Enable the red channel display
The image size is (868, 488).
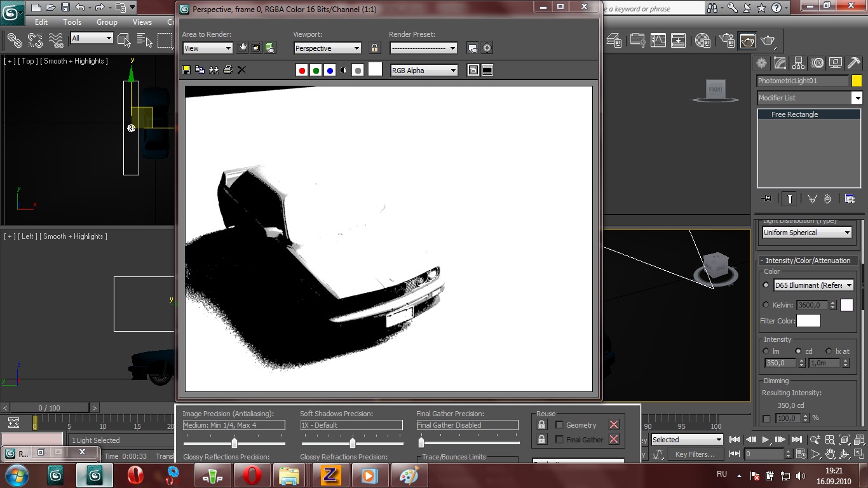point(302,71)
